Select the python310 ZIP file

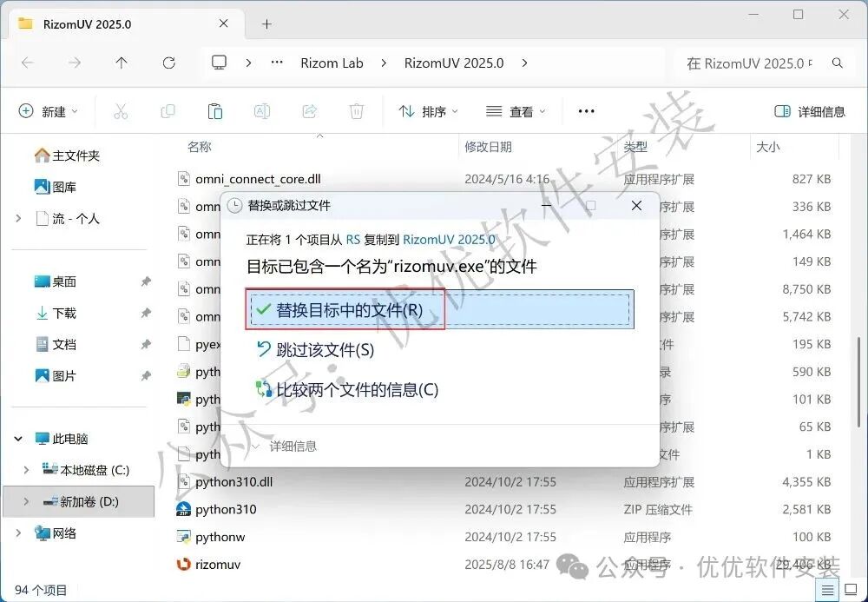point(226,509)
